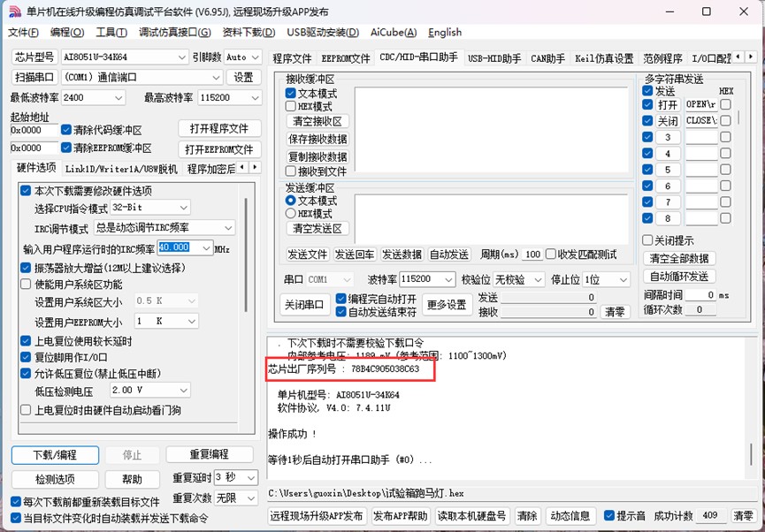The height and width of the screenshot is (532, 765).
Task: Switch to the EEPROM文件 tab
Action: pyautogui.click(x=346, y=58)
